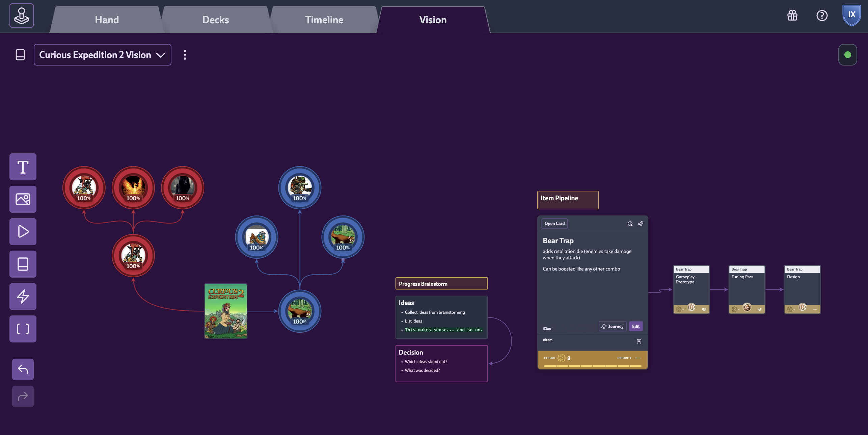Click the Journey button on Bear Trap card
The height and width of the screenshot is (435, 868).
613,326
